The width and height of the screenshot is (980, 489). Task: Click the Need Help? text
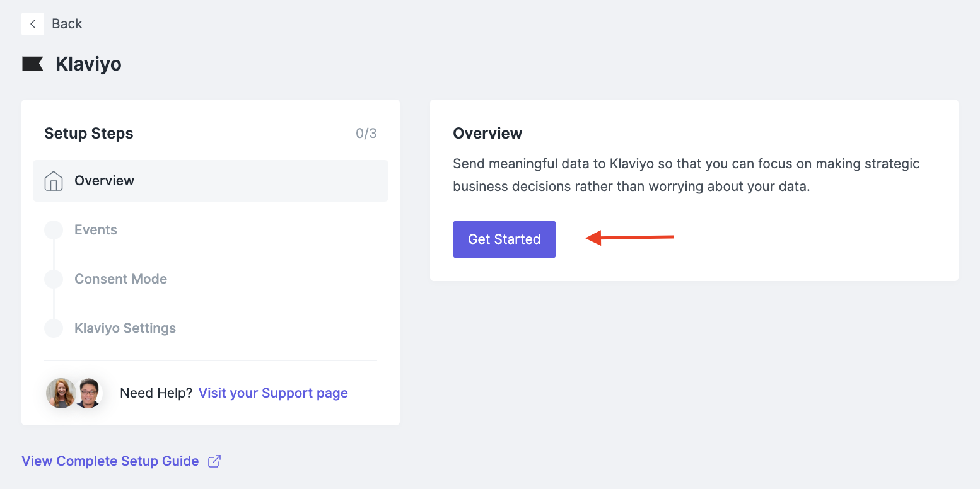pos(156,393)
